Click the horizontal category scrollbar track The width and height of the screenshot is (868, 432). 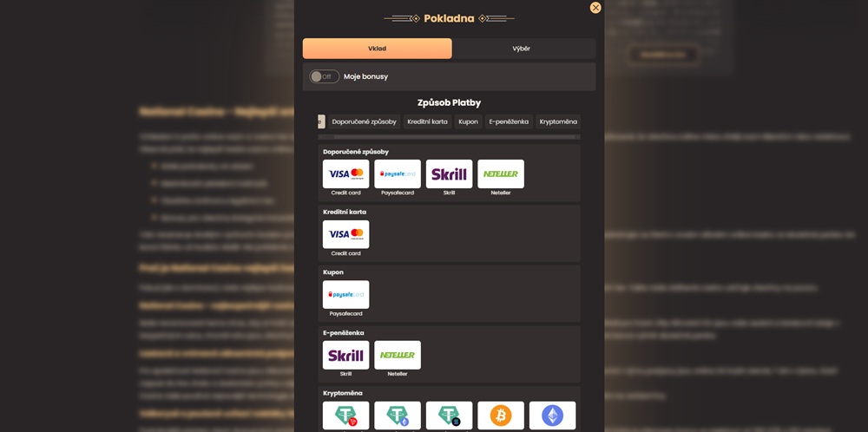(x=449, y=136)
